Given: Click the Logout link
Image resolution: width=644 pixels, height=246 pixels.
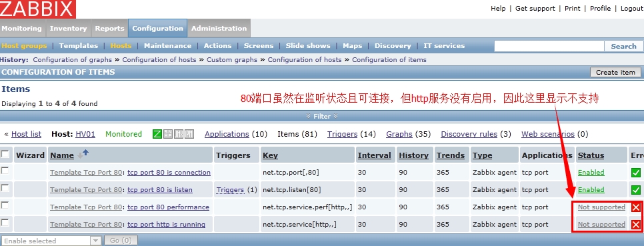Looking at the screenshot, I should point(632,8).
